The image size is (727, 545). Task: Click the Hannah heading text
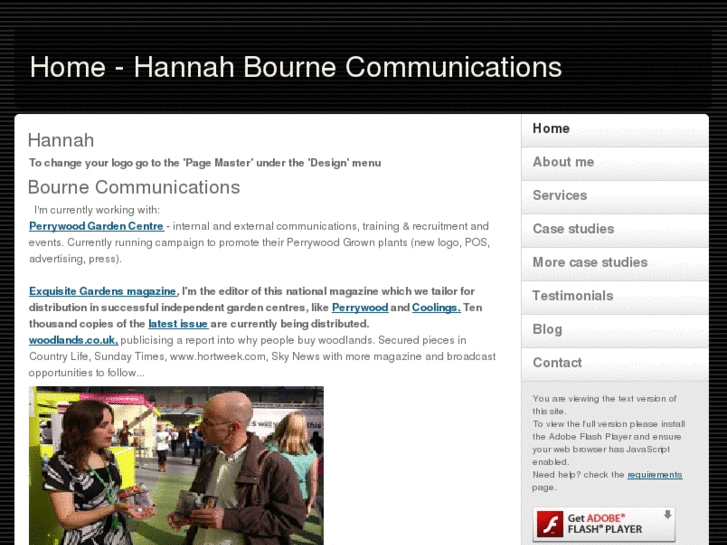(61, 140)
